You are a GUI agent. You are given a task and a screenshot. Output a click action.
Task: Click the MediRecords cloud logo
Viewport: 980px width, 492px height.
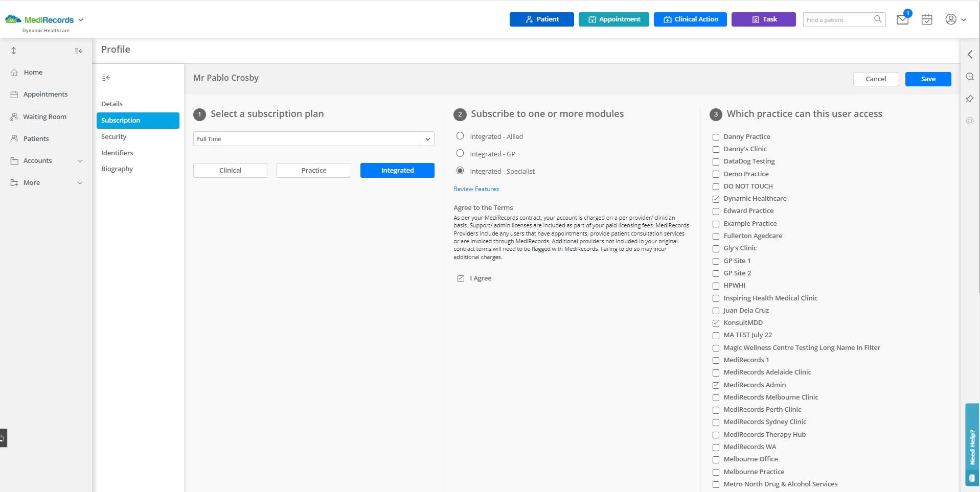pos(13,19)
